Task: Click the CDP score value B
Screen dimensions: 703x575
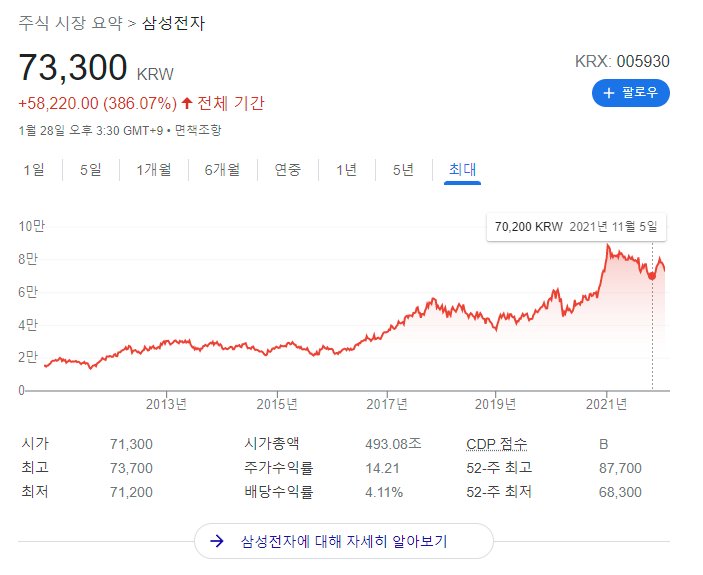Action: tap(603, 445)
